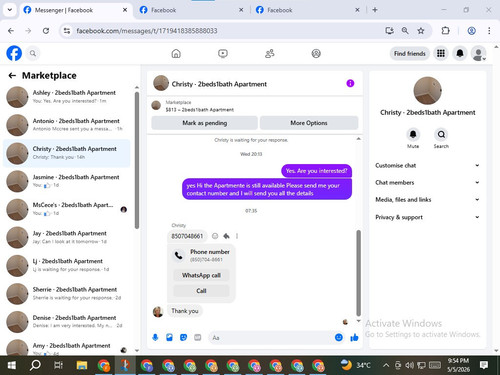The image size is (500, 375).
Task: Switch to the third Facebook browser tab
Action: (308, 10)
